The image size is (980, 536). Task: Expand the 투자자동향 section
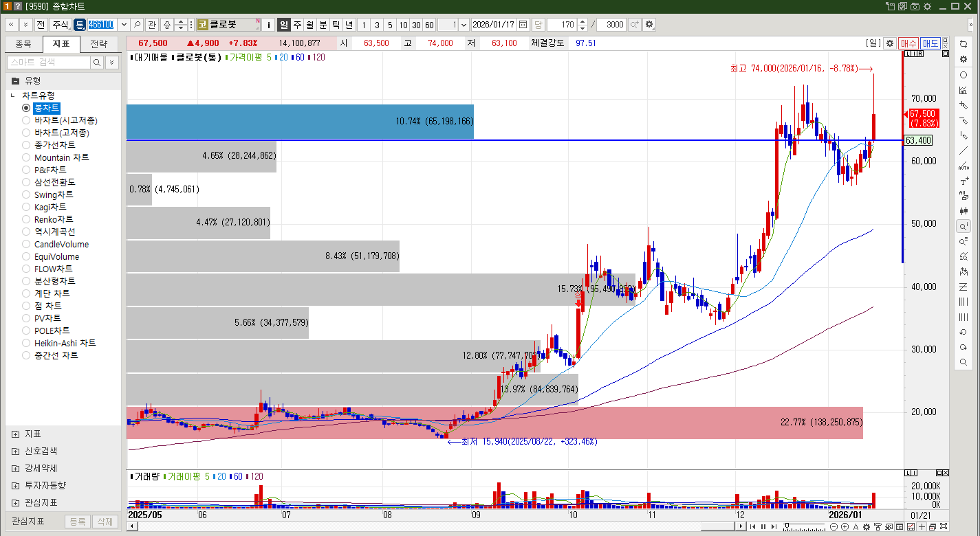tap(16, 485)
